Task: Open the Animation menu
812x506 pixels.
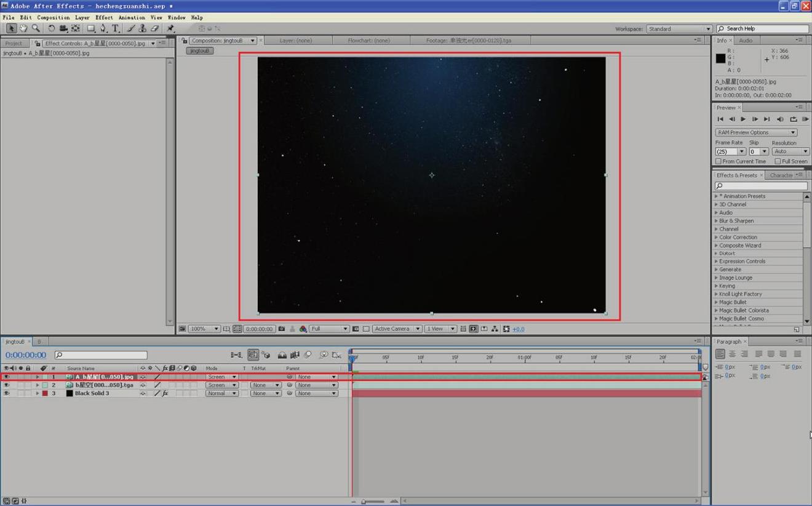Action: pyautogui.click(x=132, y=17)
